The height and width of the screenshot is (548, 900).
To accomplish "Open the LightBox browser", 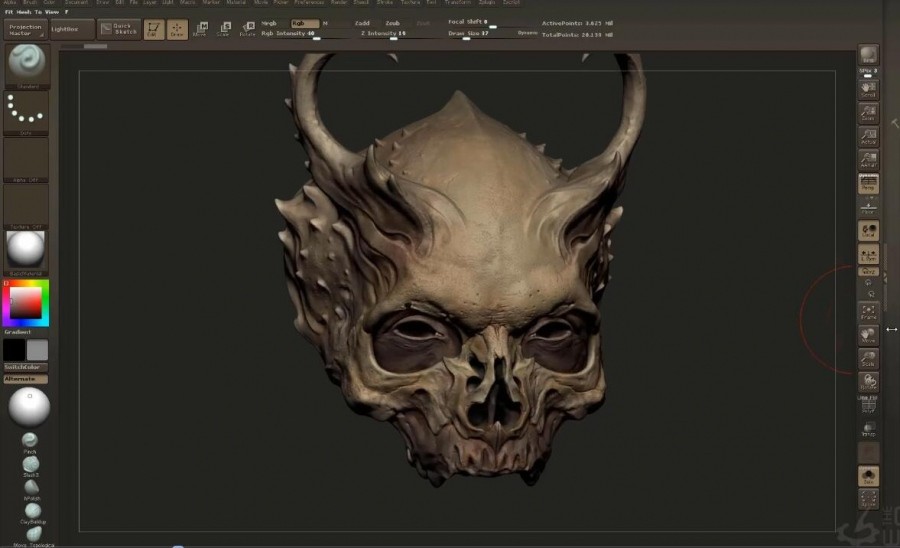I will click(72, 29).
